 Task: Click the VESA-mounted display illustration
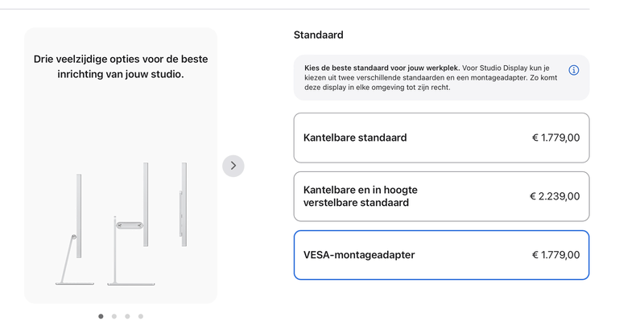(x=184, y=200)
